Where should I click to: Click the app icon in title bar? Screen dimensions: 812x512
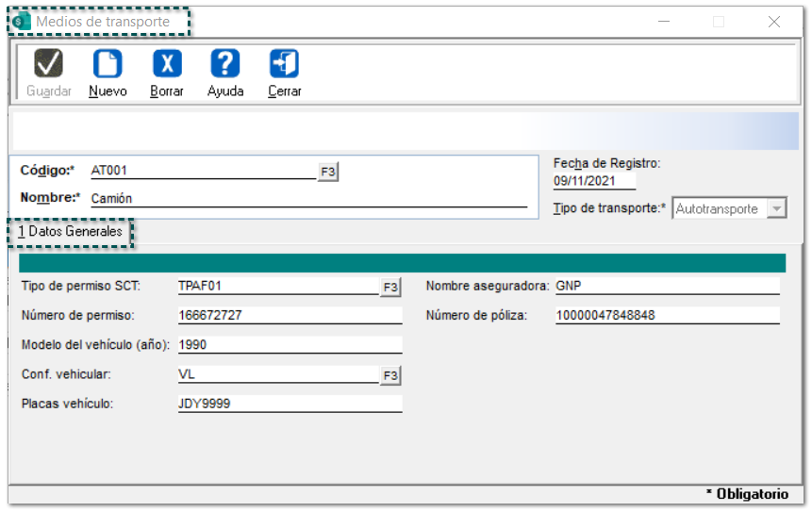point(22,21)
